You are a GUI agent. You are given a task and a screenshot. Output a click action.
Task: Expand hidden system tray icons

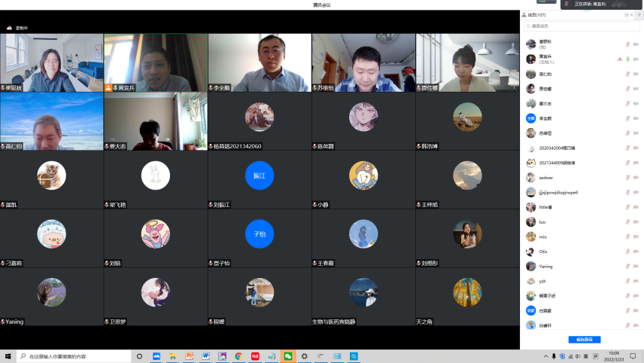[x=545, y=356]
